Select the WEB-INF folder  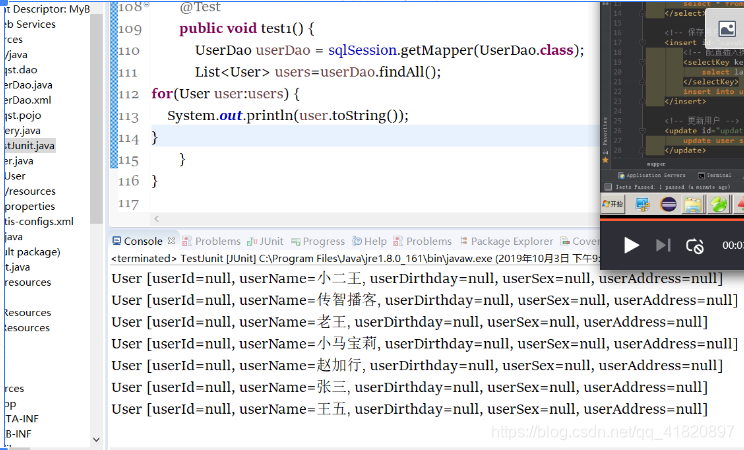18,434
